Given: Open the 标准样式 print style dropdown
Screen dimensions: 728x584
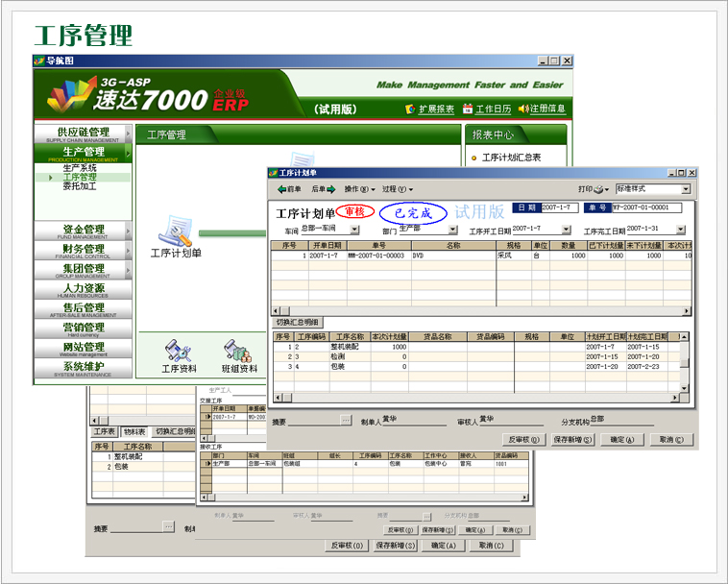Looking at the screenshot, I should pos(686,189).
